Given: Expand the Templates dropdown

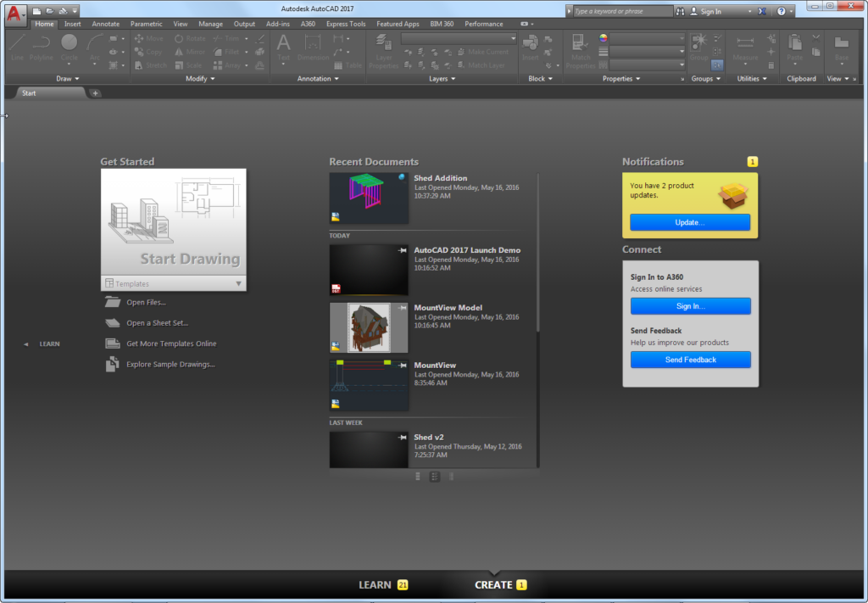Looking at the screenshot, I should click(x=238, y=283).
